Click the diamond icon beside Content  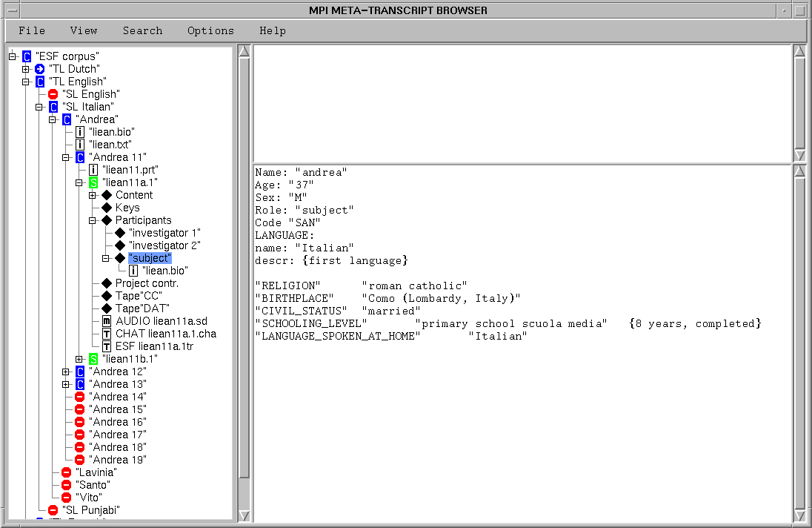point(107,195)
